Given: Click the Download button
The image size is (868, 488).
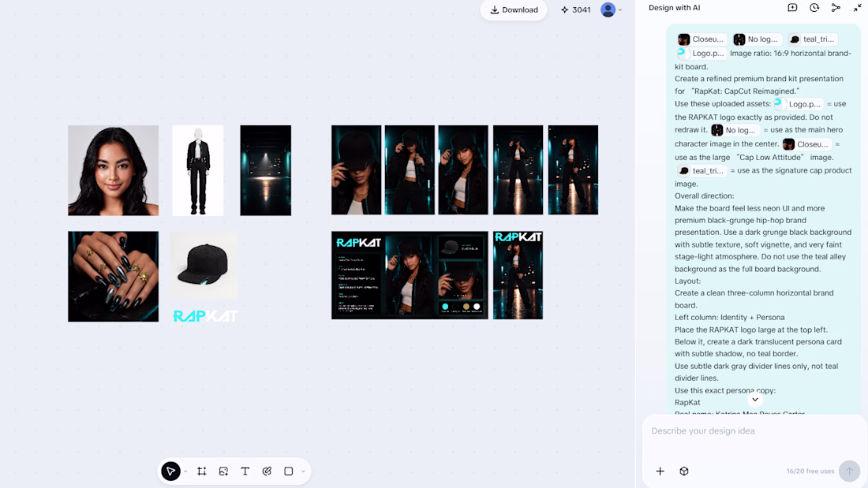Looking at the screenshot, I should (x=514, y=10).
